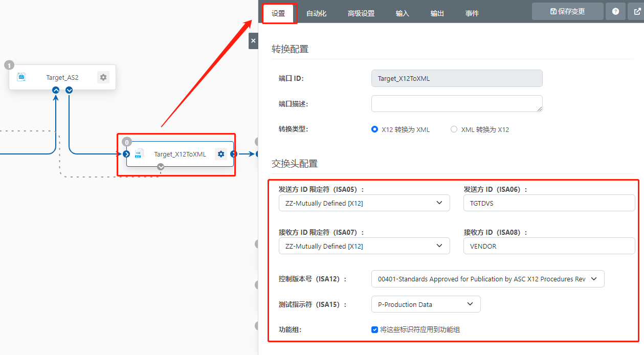Switch to the 高级设置 tab
644x355 pixels.
[x=361, y=14]
